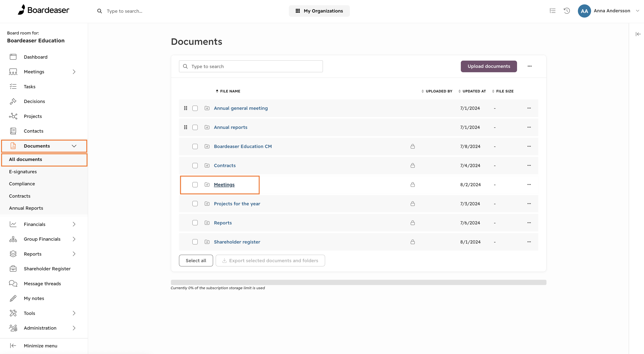This screenshot has width=644, height=354.
Task: Tick the Boardeaser Education CM checkbox
Action: pos(195,146)
